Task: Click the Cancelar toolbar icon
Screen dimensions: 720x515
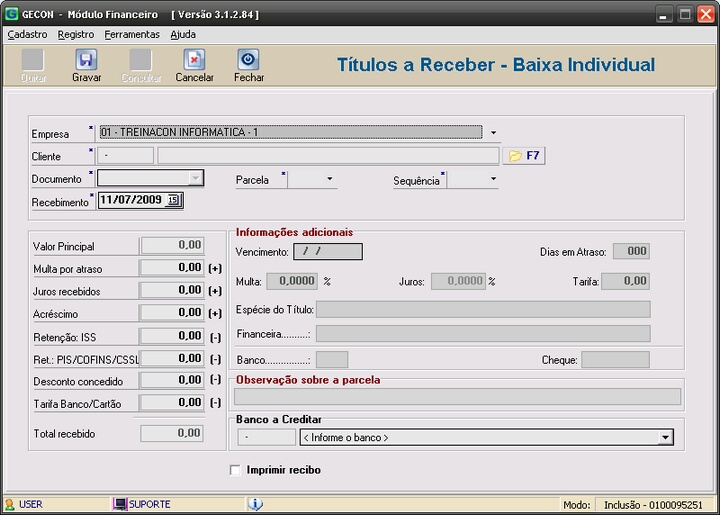Action: pyautogui.click(x=194, y=60)
